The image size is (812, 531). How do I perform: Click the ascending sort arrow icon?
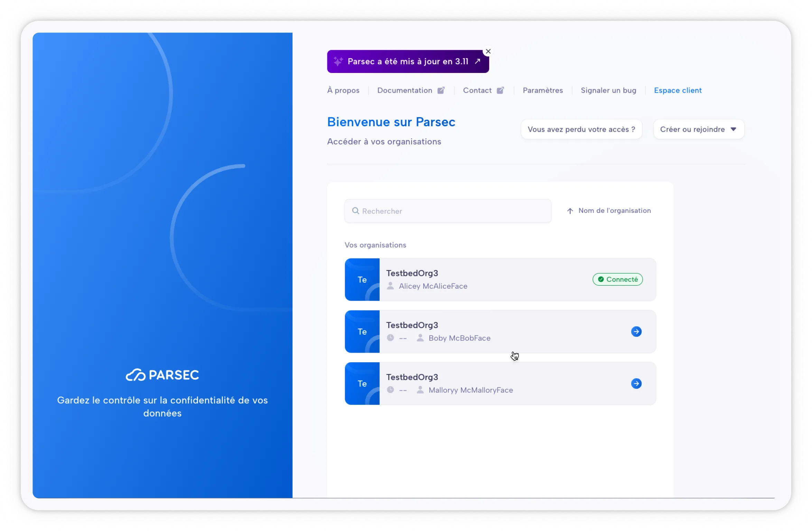point(570,211)
